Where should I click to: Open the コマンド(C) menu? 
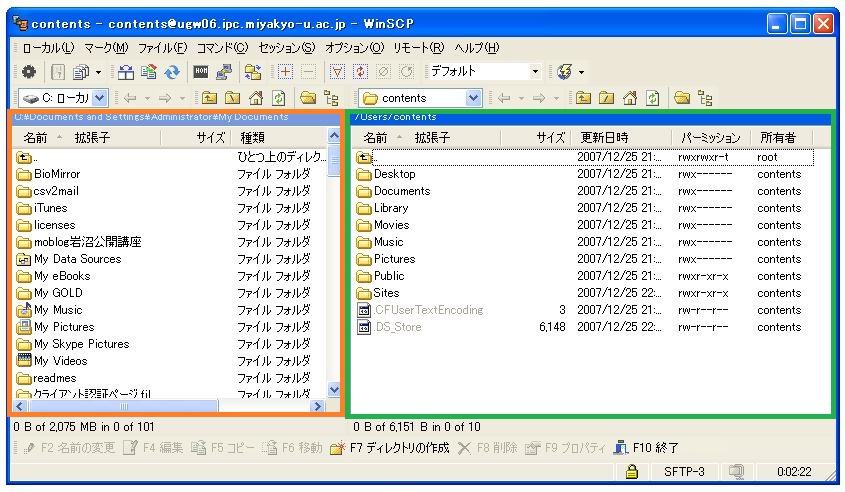(x=222, y=48)
